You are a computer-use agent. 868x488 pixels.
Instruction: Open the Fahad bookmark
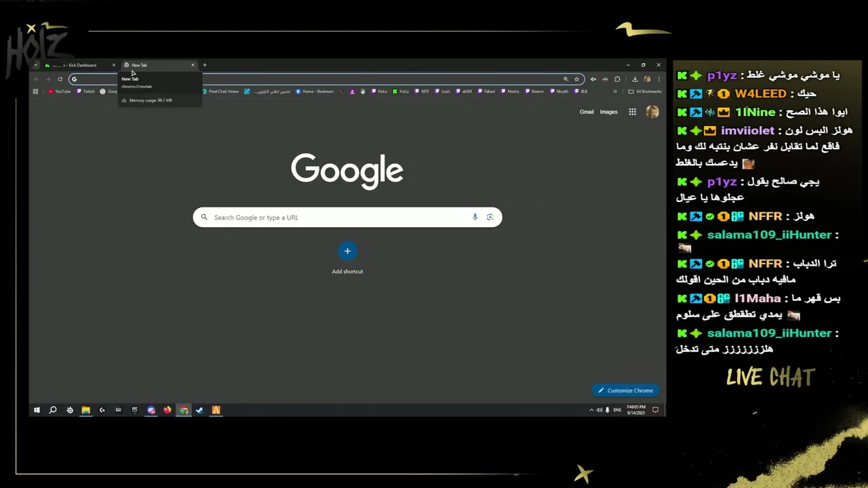(486, 91)
